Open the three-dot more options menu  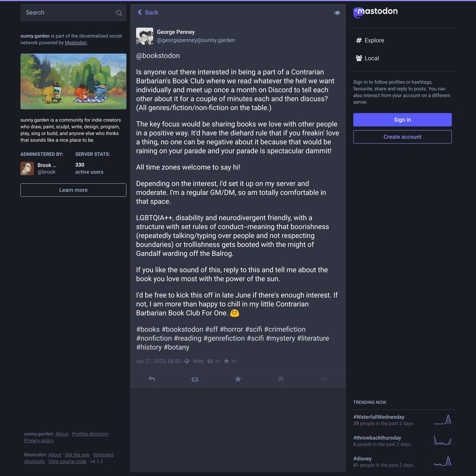324,379
